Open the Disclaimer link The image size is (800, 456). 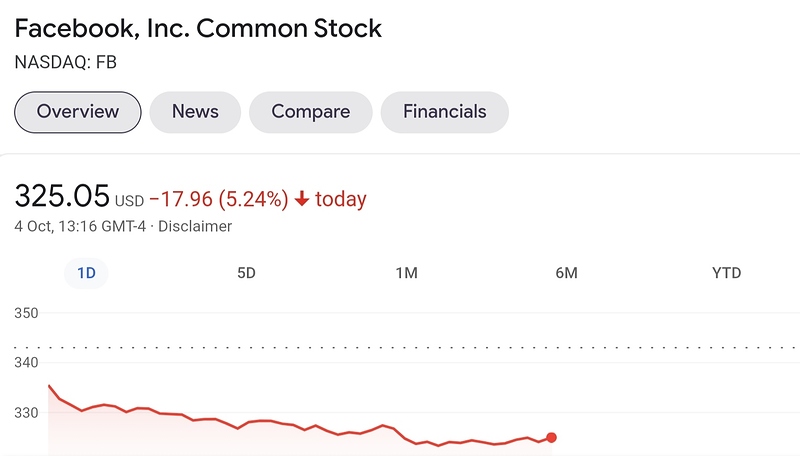point(197,226)
